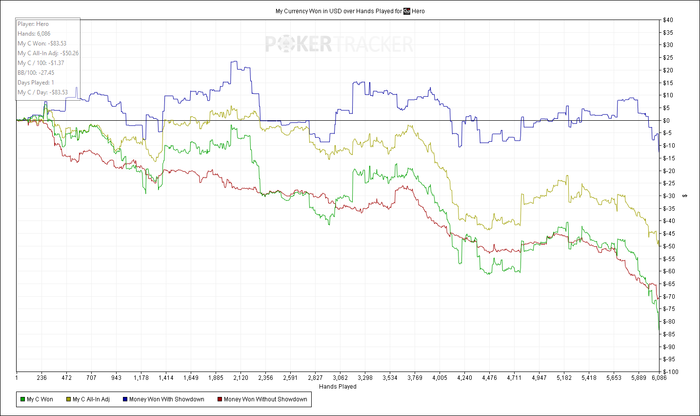The height and width of the screenshot is (416, 700).
Task: Click the red Money Won Without Showdown swatch
Action: point(220,399)
